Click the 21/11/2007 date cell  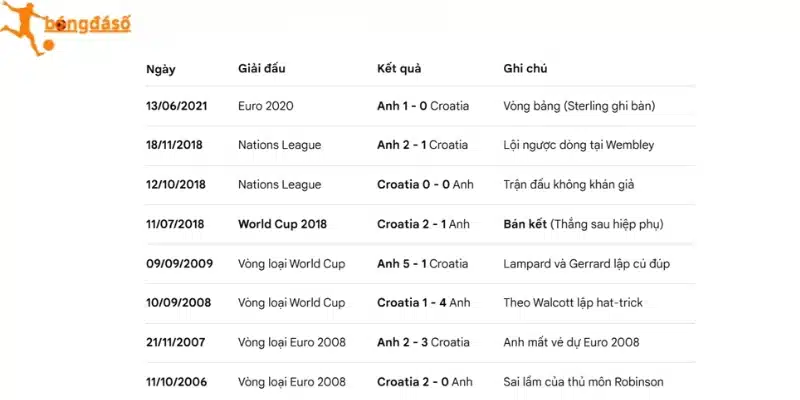[175, 342]
